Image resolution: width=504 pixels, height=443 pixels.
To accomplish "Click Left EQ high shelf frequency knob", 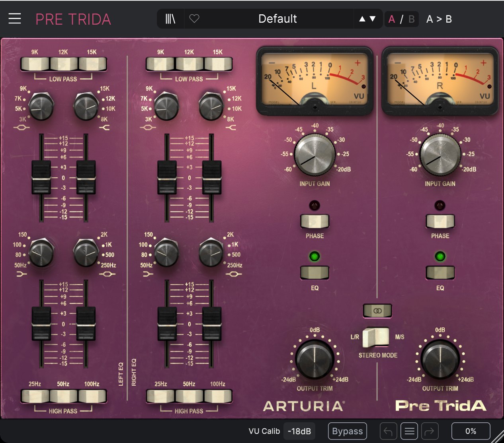I will pos(86,107).
